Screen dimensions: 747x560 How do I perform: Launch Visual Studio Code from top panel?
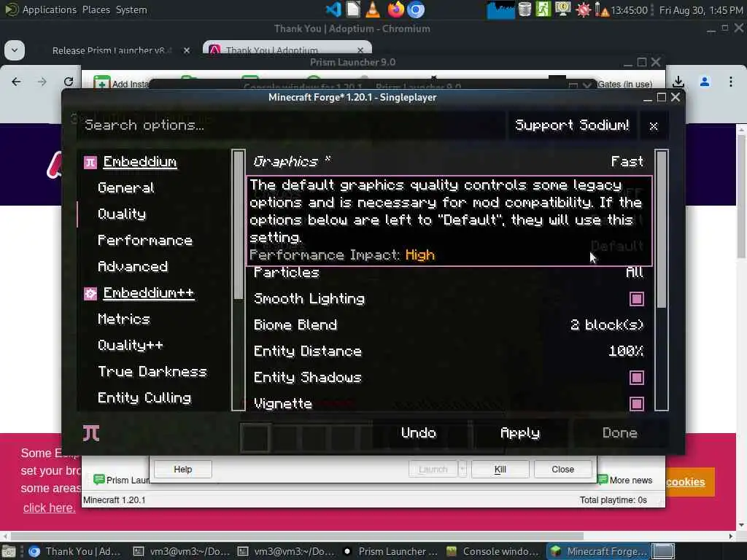pos(333,9)
